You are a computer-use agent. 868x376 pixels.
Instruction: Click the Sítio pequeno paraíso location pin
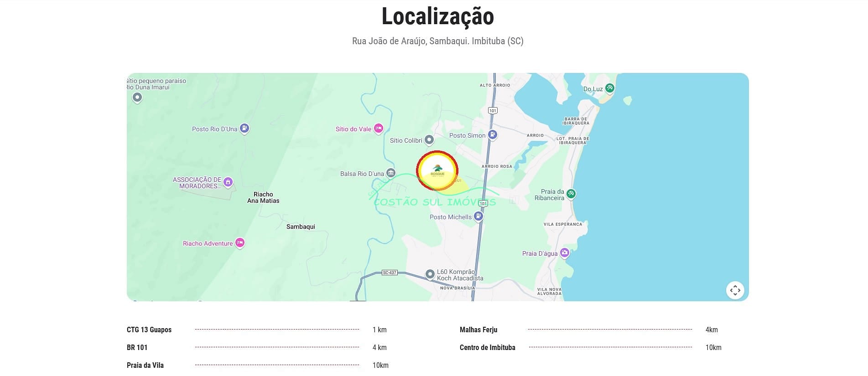click(x=137, y=97)
